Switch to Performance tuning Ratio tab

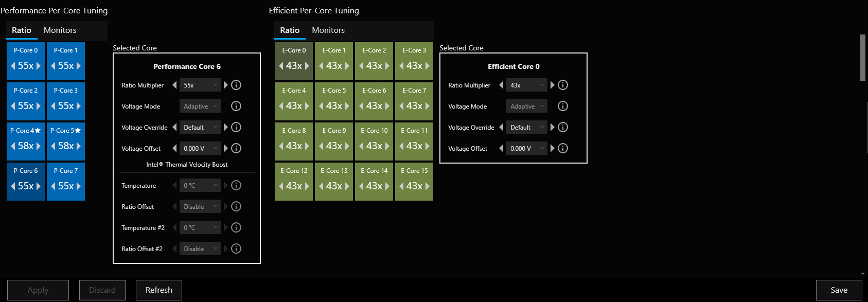(x=22, y=30)
